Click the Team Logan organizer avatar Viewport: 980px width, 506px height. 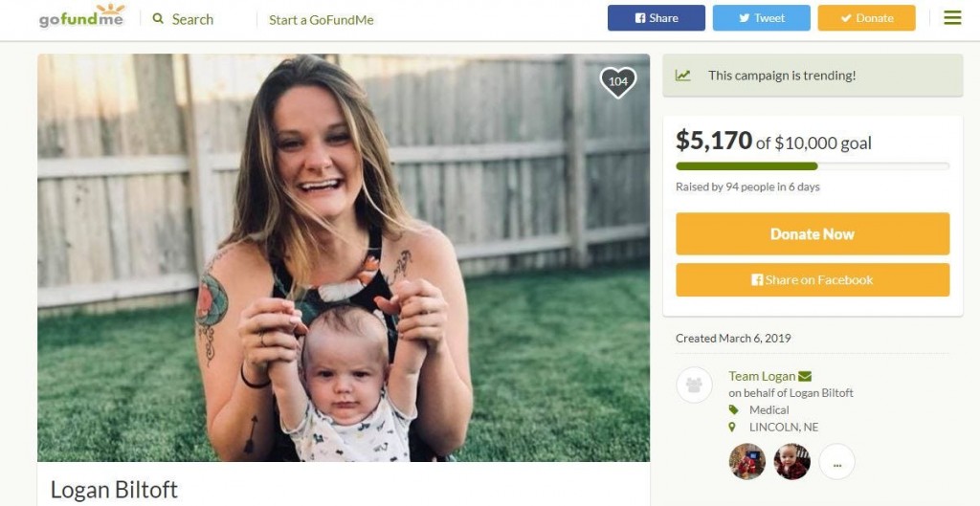(694, 385)
